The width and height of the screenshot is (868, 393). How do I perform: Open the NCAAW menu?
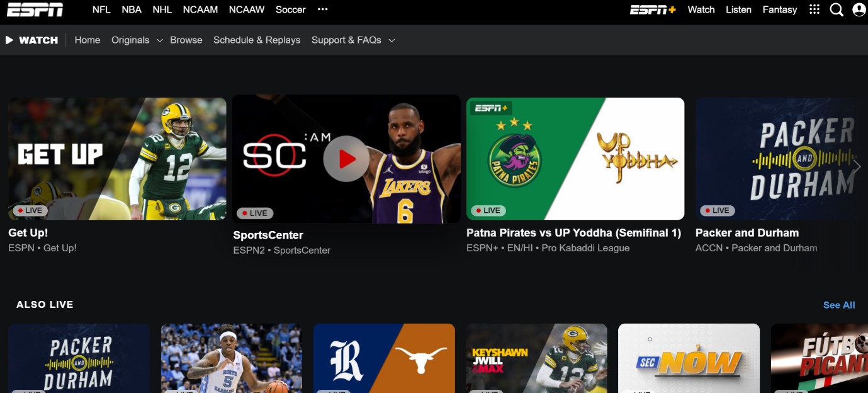coord(247,9)
